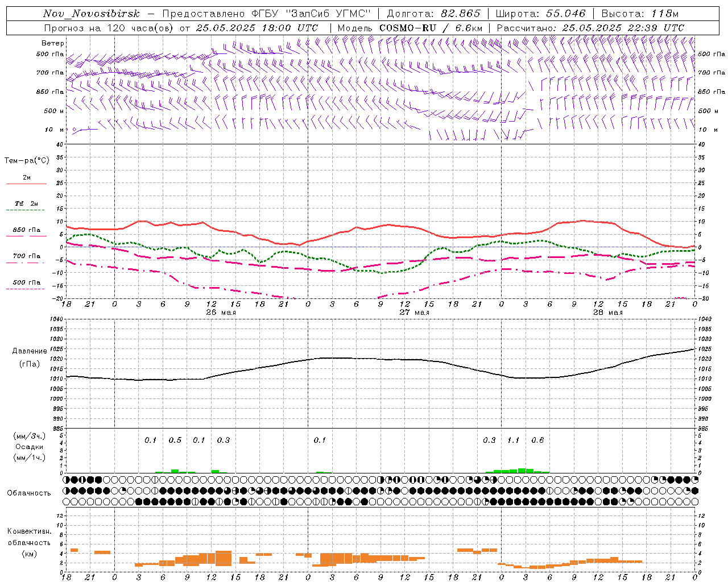728x582 pixels.
Task: Click the Широта: 55.046 value
Action: click(x=541, y=14)
